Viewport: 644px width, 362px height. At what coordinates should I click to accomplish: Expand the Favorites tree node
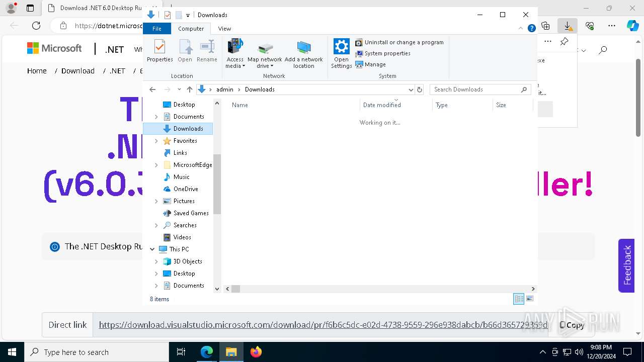(x=156, y=141)
